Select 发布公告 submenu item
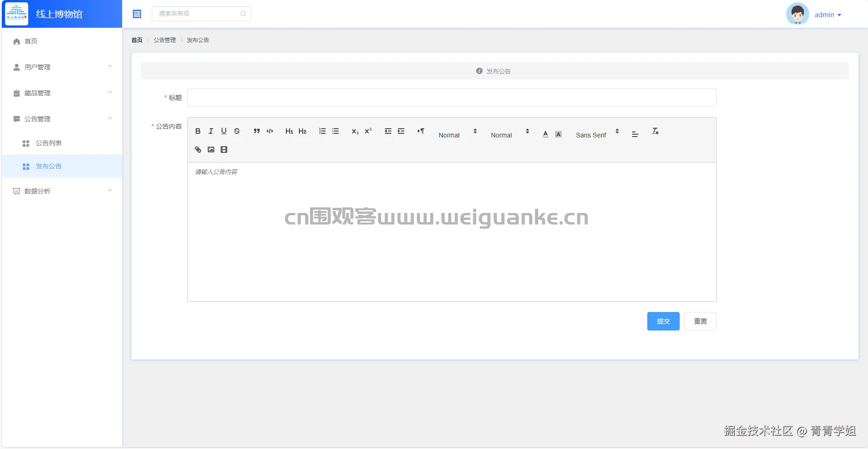Image resolution: width=868 pixels, height=449 pixels. [x=62, y=166]
